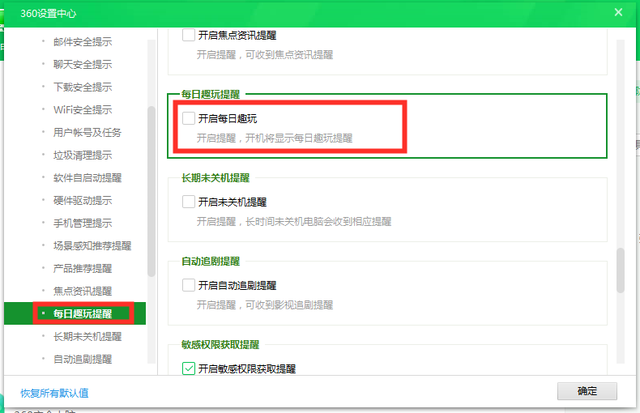
Task: Enable the 开启焦点资讯提醒 checkbox
Action: point(189,35)
